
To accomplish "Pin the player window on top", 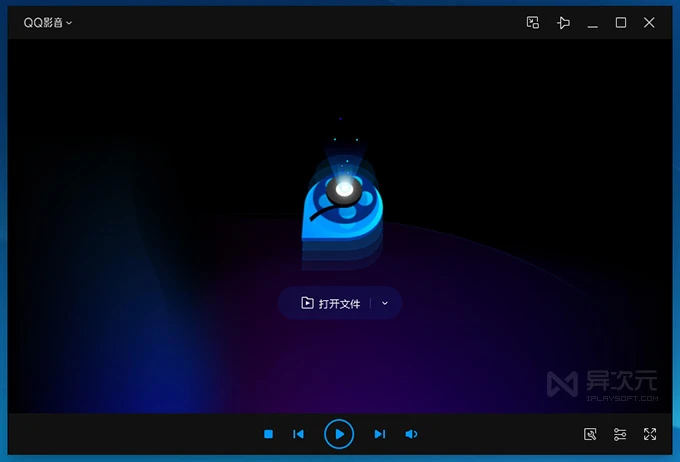I will 563,22.
